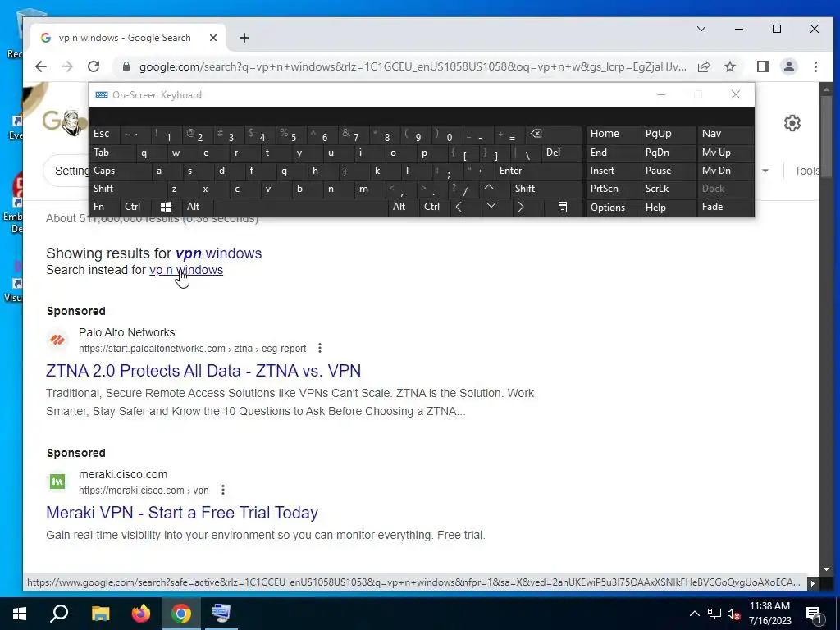
Task: Open Chrome side panel
Action: point(763,66)
